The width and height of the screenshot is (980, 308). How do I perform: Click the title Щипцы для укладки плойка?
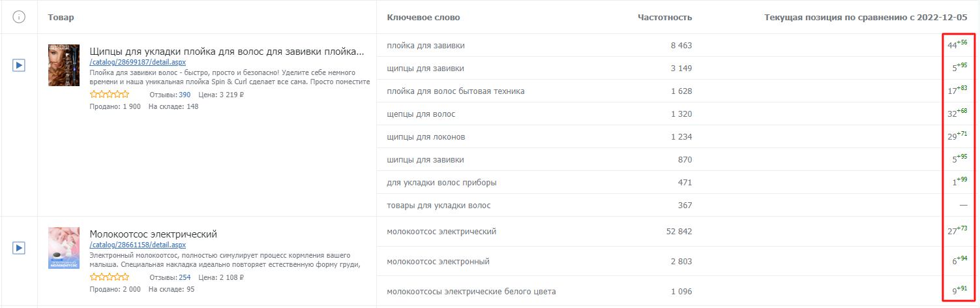coord(226,51)
